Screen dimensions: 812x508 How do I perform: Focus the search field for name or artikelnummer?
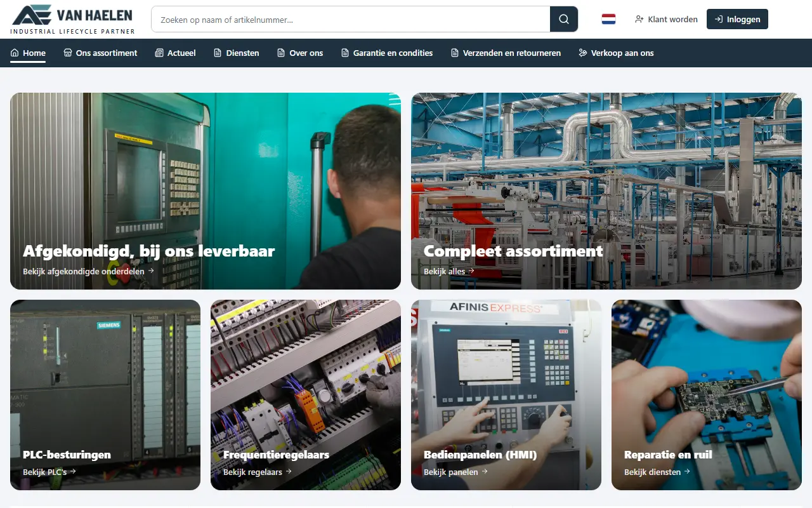click(350, 19)
